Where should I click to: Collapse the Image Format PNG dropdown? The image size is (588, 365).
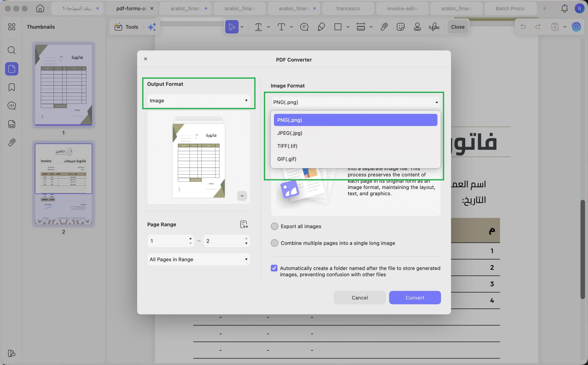point(356,102)
